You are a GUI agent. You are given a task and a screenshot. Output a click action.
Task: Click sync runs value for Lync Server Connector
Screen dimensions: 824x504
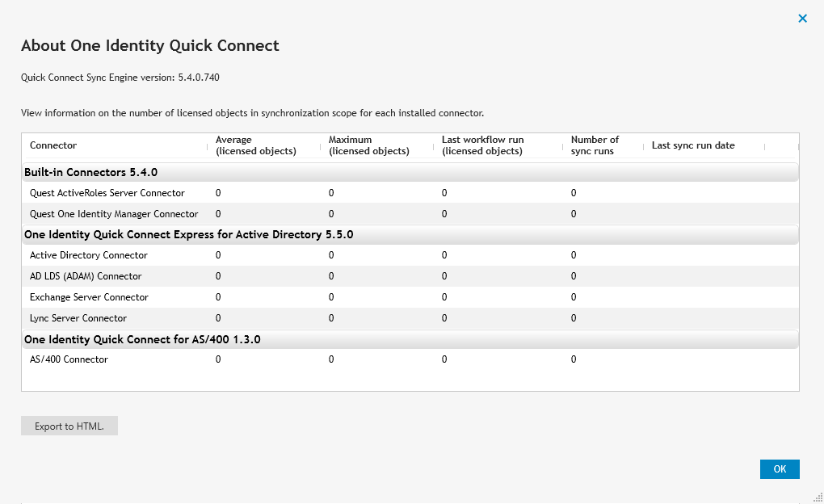tap(574, 318)
